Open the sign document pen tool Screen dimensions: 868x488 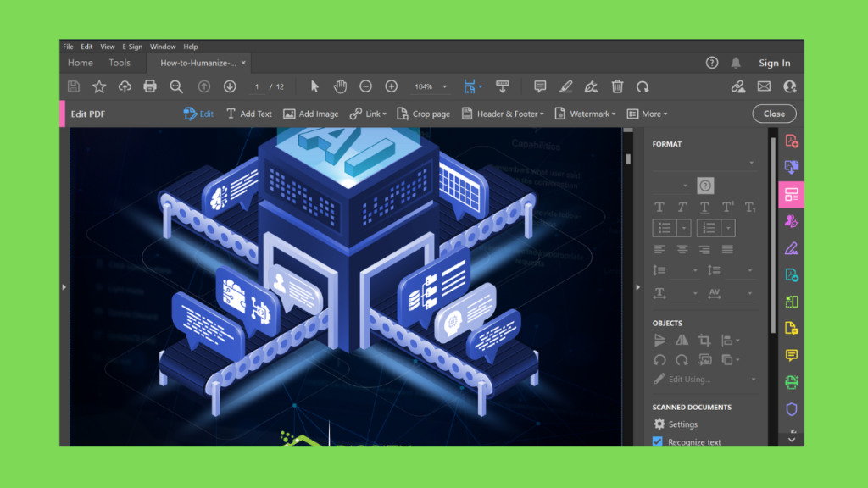(x=591, y=86)
